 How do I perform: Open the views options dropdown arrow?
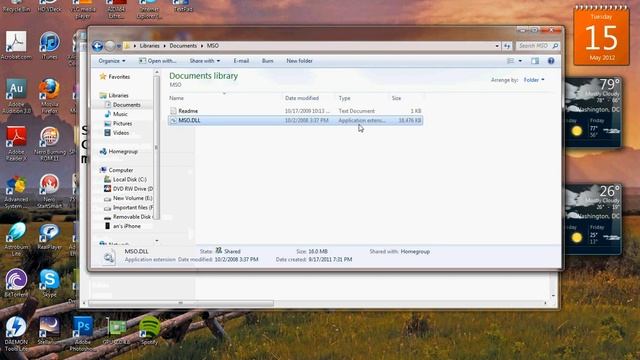pyautogui.click(x=520, y=61)
